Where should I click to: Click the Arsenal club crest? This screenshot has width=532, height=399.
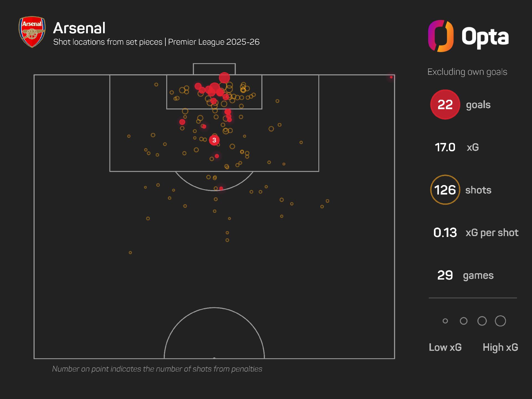[x=32, y=32]
